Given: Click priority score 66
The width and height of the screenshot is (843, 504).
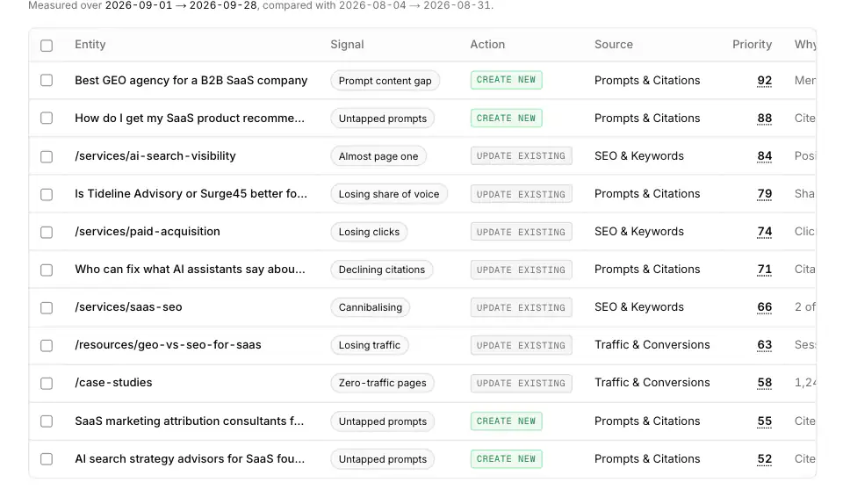Looking at the screenshot, I should (765, 307).
